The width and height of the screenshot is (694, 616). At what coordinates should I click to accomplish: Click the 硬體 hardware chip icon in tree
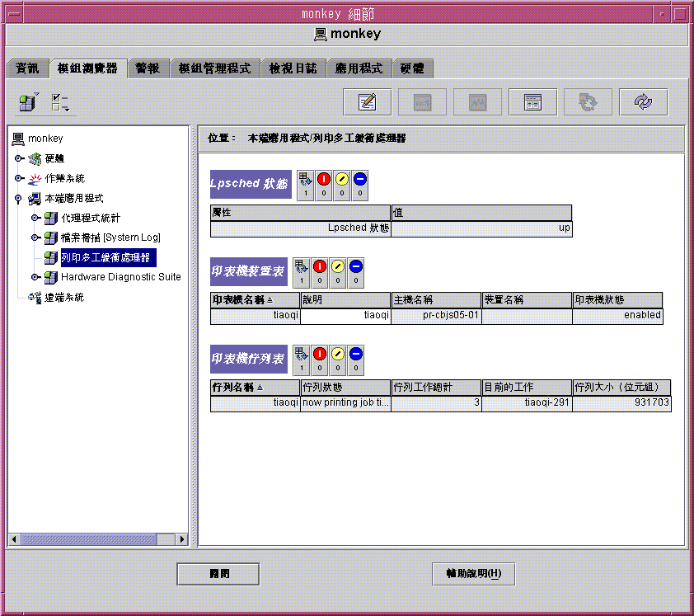coord(35,158)
